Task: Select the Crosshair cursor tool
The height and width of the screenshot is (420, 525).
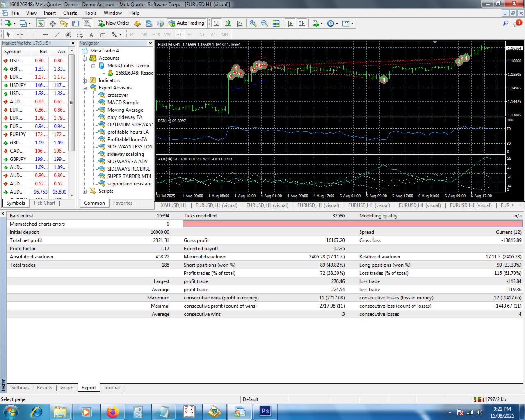Action: [x=20, y=34]
